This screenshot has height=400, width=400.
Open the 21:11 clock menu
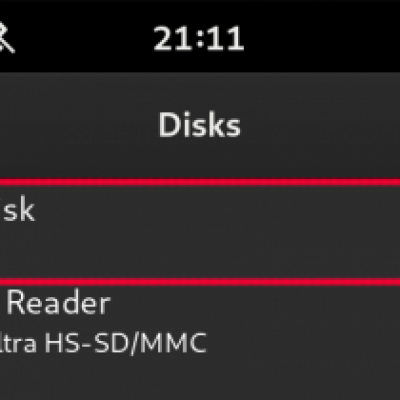point(199,39)
